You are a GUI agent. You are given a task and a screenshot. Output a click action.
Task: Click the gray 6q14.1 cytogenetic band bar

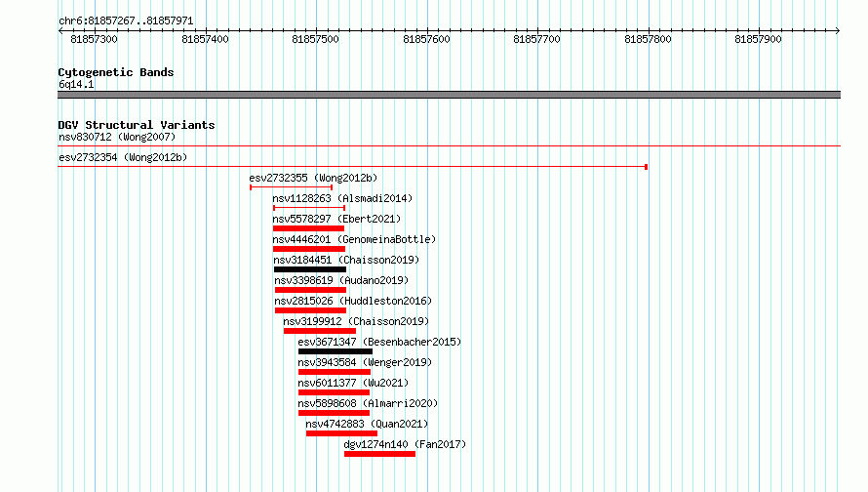[449, 95]
